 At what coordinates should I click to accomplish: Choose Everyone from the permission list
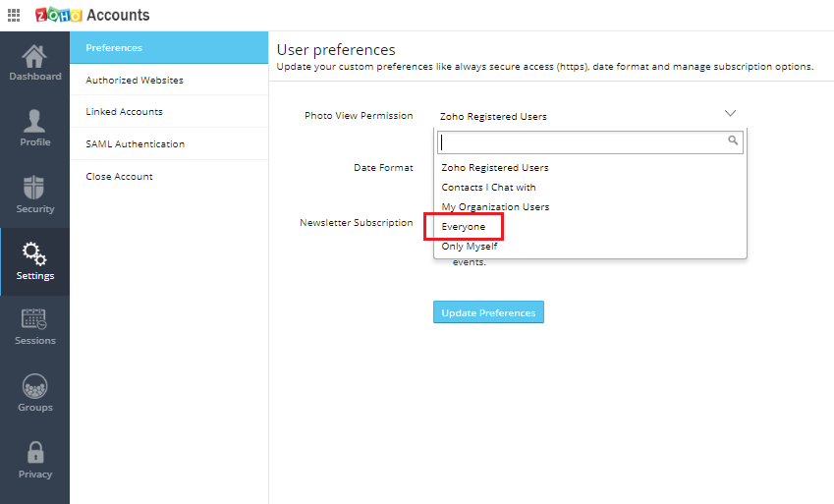[x=464, y=227]
